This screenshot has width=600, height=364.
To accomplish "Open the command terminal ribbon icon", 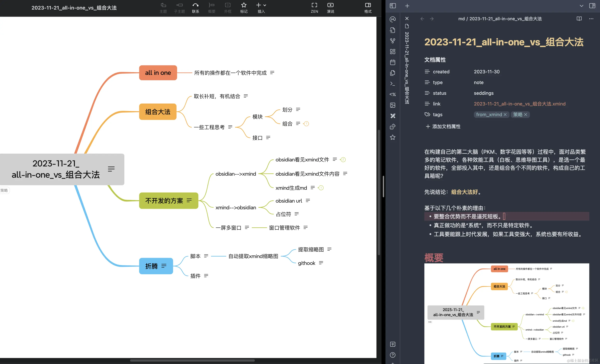I will click(393, 84).
